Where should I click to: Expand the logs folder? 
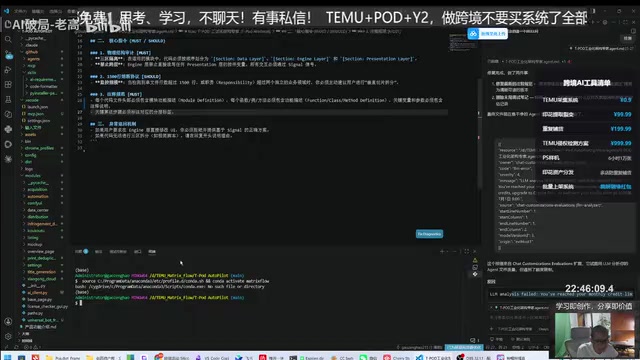coord(29,169)
